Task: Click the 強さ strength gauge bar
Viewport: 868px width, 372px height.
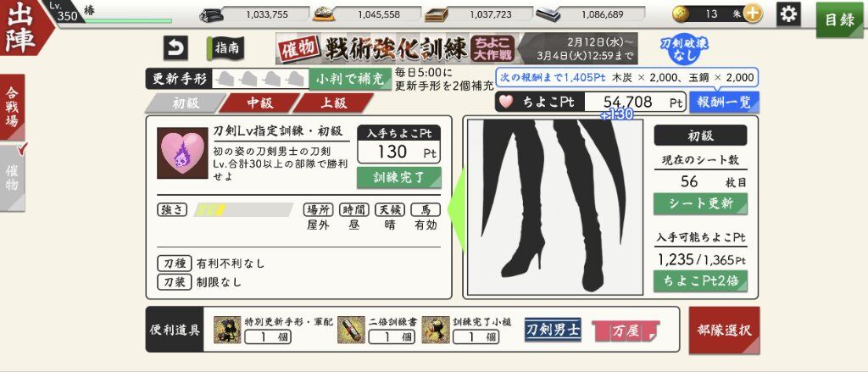Action: (243, 210)
